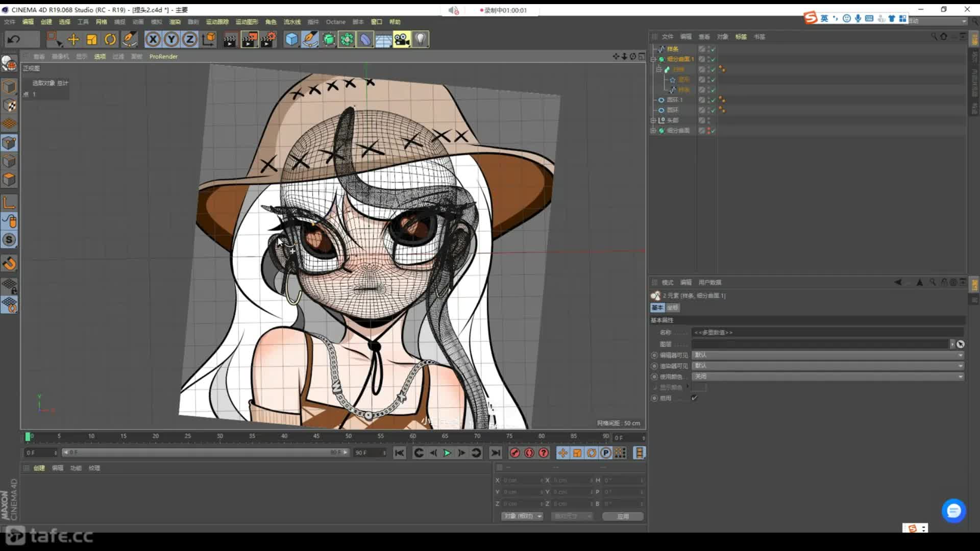Image resolution: width=980 pixels, height=551 pixels.
Task: Click the Record Active Objects button
Action: 515,453
